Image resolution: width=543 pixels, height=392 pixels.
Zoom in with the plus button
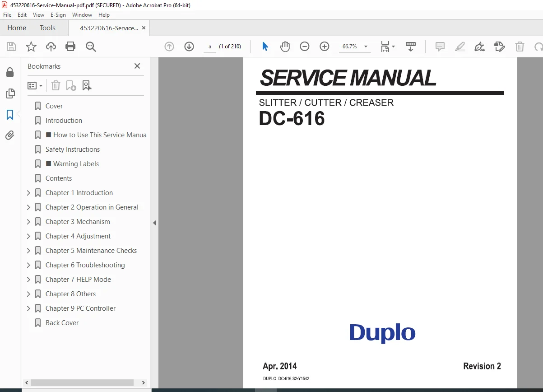(x=325, y=47)
